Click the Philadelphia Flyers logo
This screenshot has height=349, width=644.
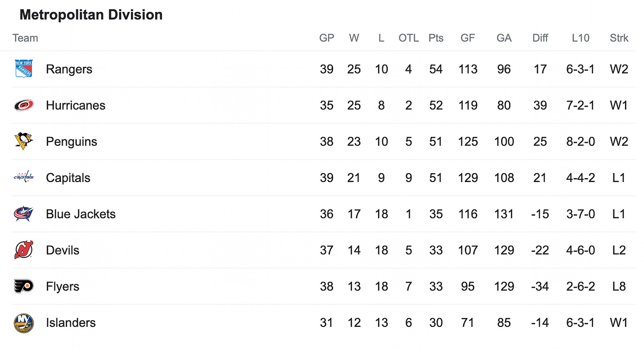tap(23, 287)
